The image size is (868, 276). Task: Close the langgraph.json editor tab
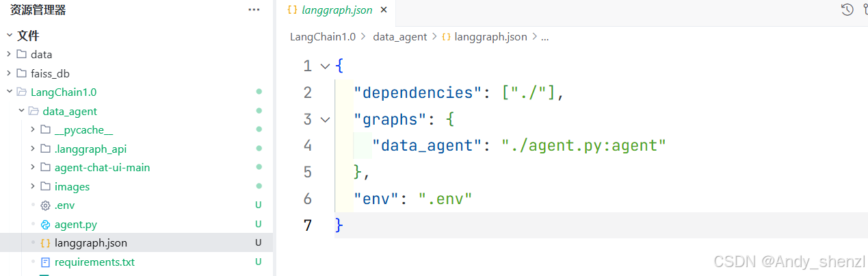384,10
